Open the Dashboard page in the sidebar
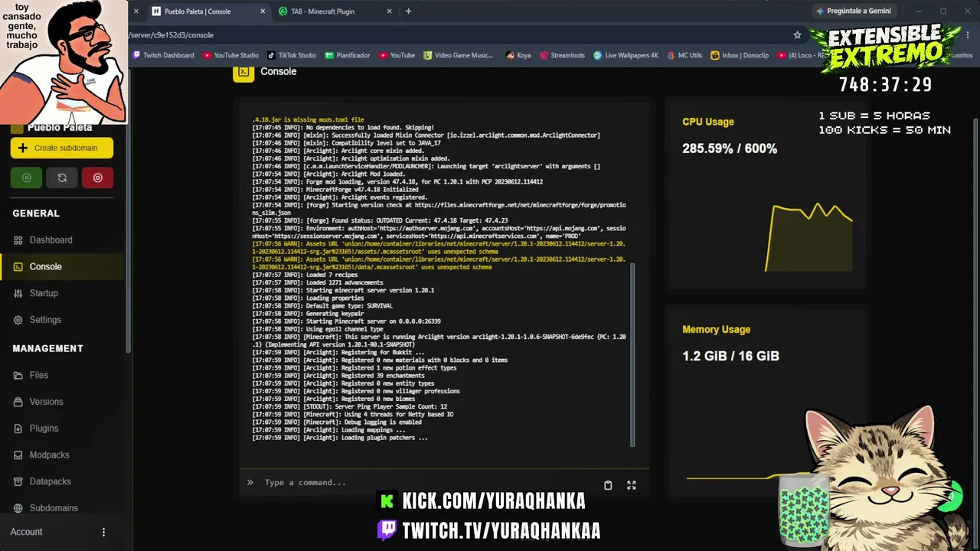The height and width of the screenshot is (551, 980). 51,240
